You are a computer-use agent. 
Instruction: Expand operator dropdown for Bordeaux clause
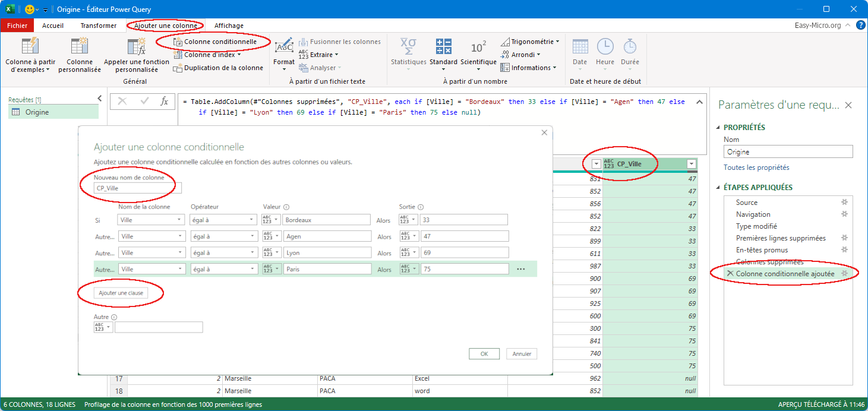pyautogui.click(x=252, y=220)
